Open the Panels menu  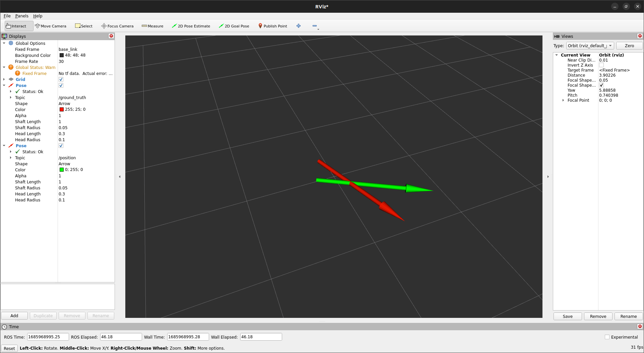(21, 16)
